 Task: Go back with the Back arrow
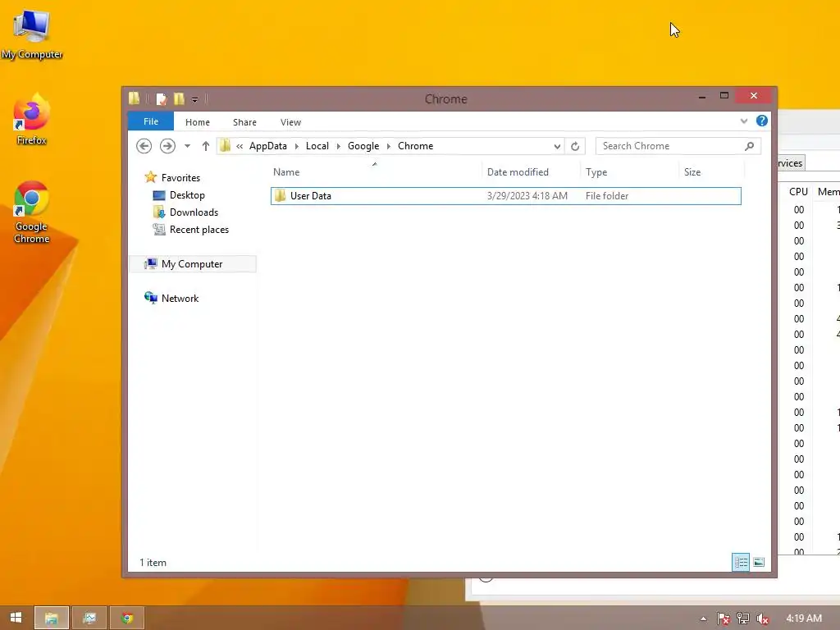(x=144, y=146)
